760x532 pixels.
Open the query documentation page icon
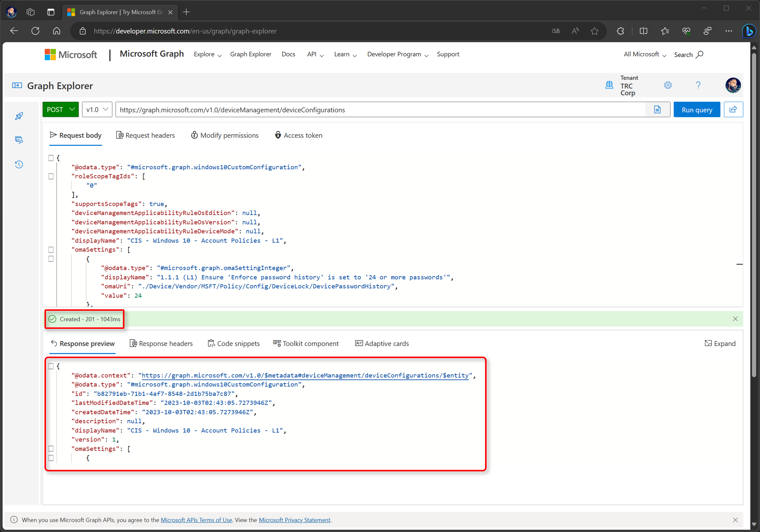point(657,110)
